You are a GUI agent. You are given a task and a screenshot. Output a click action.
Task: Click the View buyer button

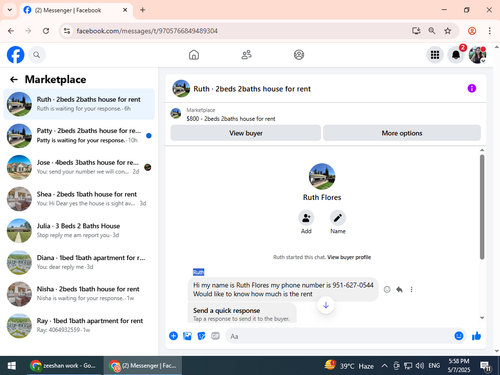pyautogui.click(x=246, y=133)
